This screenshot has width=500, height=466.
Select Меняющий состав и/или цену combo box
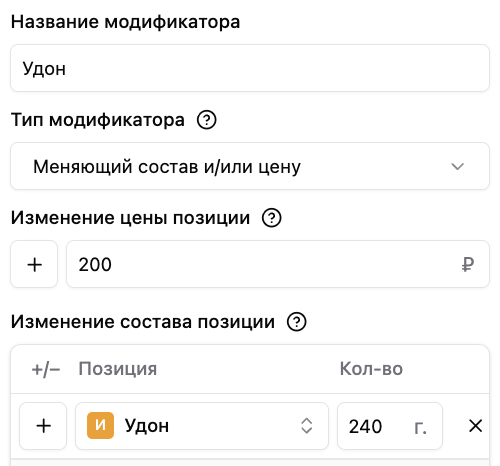pyautogui.click(x=250, y=166)
